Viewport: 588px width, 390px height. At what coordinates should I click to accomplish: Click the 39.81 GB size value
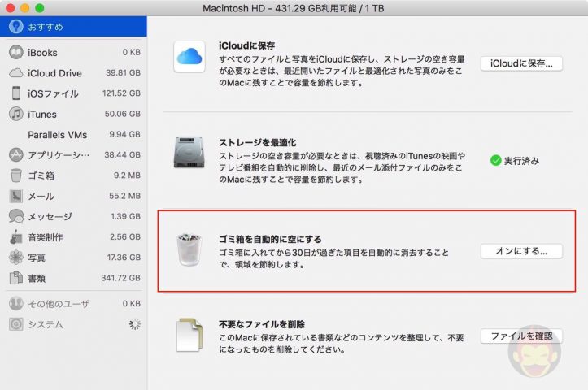coord(123,72)
